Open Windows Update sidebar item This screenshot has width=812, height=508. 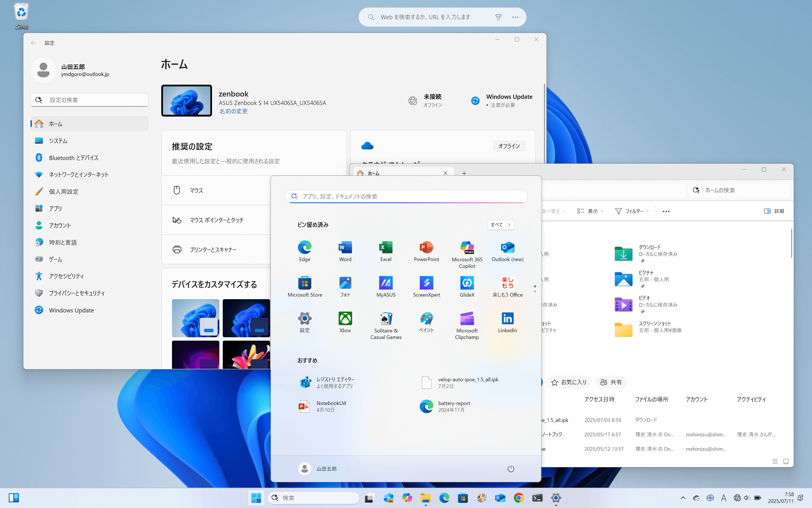pos(90,310)
